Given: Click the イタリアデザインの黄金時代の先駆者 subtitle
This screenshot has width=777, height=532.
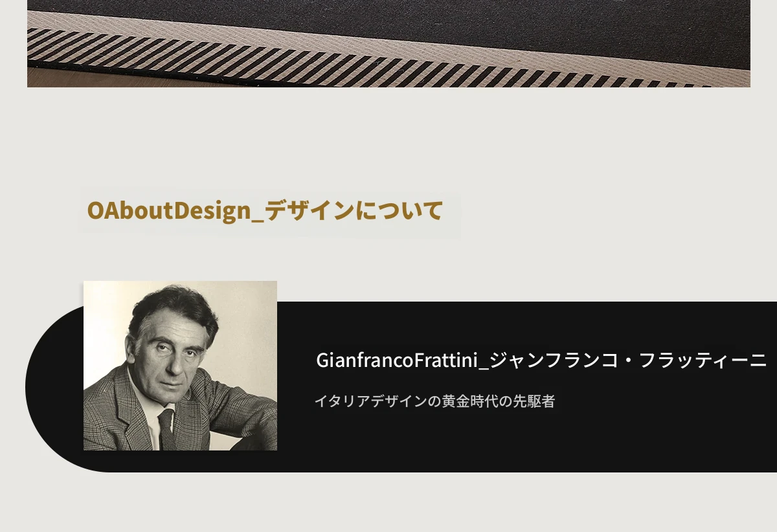Looking at the screenshot, I should click(x=434, y=401).
